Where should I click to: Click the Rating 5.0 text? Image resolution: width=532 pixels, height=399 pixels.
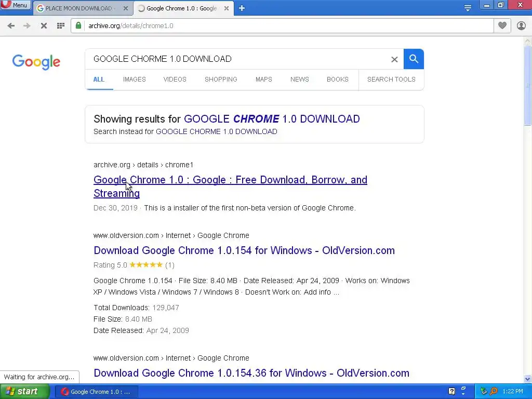point(110,265)
